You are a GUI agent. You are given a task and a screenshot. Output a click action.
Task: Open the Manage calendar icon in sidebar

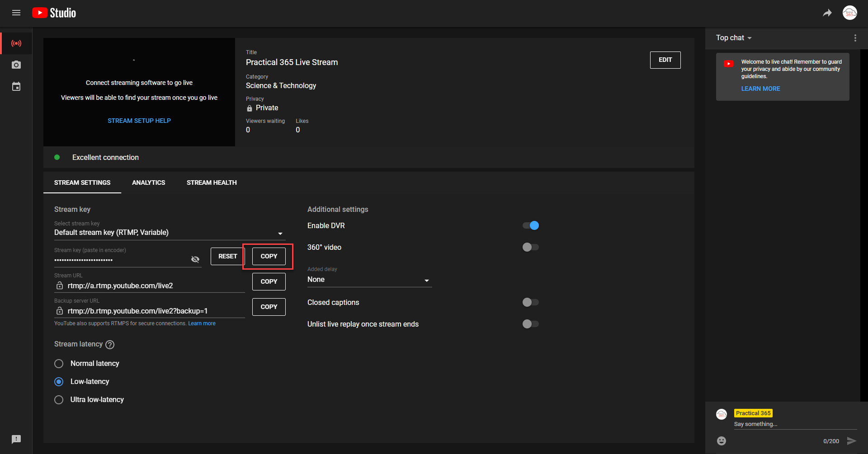[16, 86]
